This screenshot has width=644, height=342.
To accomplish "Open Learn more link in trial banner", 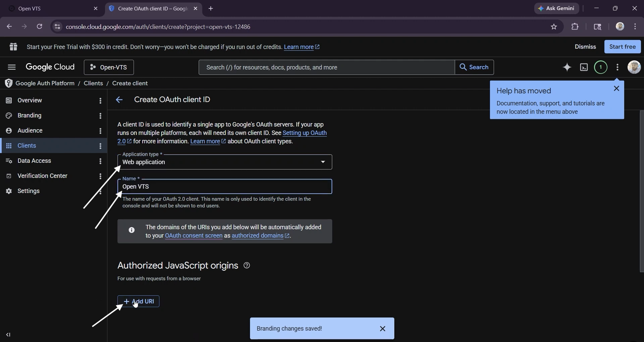I will (301, 47).
